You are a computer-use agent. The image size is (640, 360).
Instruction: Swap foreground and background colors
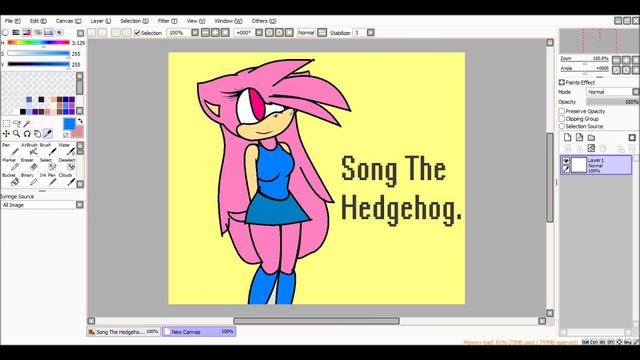(80, 121)
